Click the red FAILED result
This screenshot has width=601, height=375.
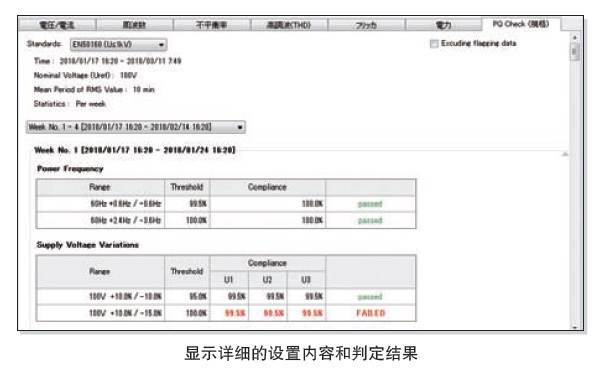371,313
